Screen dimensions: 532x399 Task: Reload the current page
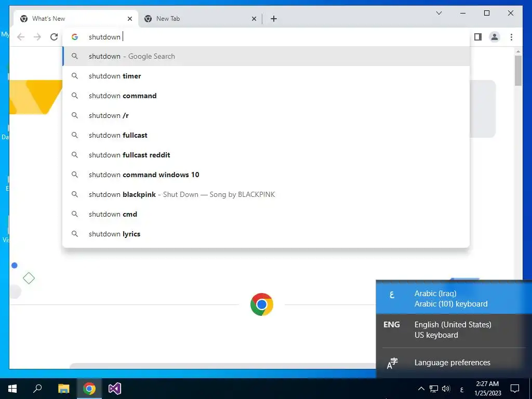tap(54, 37)
